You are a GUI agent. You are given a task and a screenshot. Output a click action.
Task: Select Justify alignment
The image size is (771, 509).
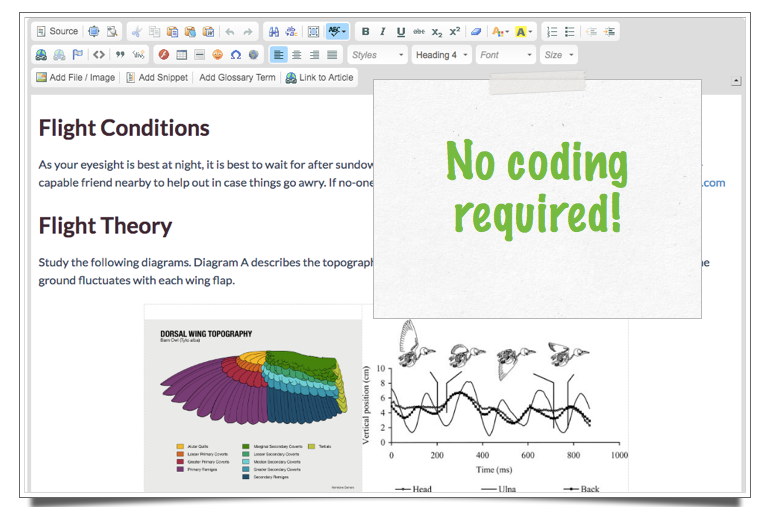(332, 55)
